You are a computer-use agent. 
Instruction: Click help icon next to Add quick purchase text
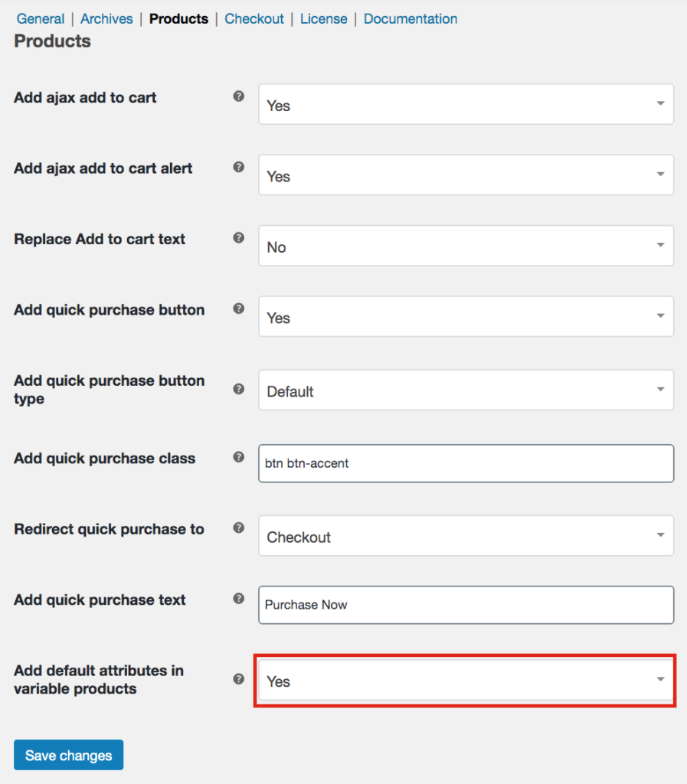(238, 599)
